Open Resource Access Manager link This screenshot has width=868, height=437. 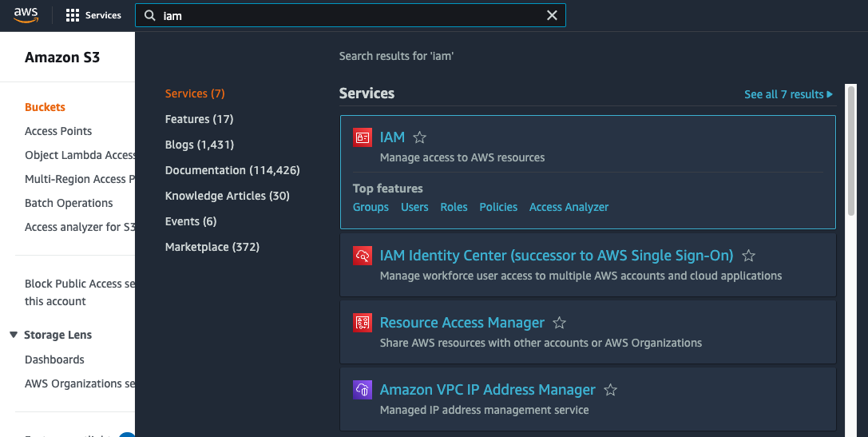click(462, 322)
